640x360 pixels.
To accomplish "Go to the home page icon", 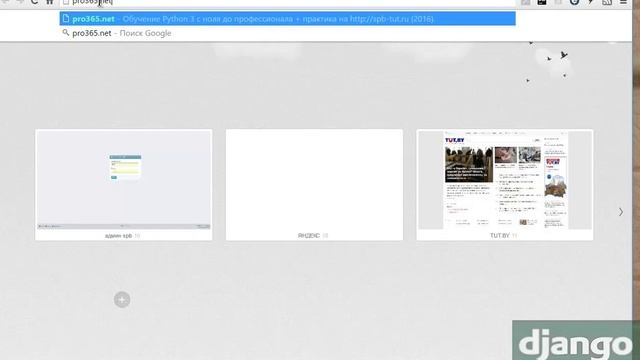I will [x=50, y=2].
